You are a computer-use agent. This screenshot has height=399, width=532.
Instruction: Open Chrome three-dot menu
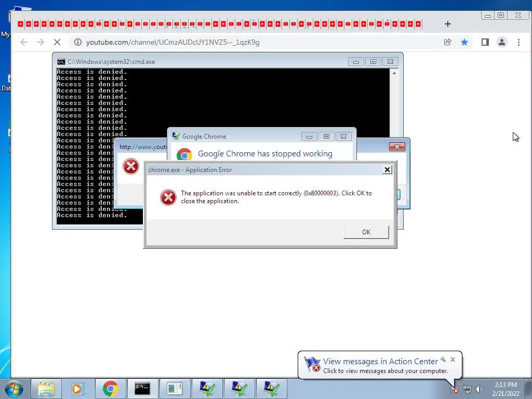518,42
